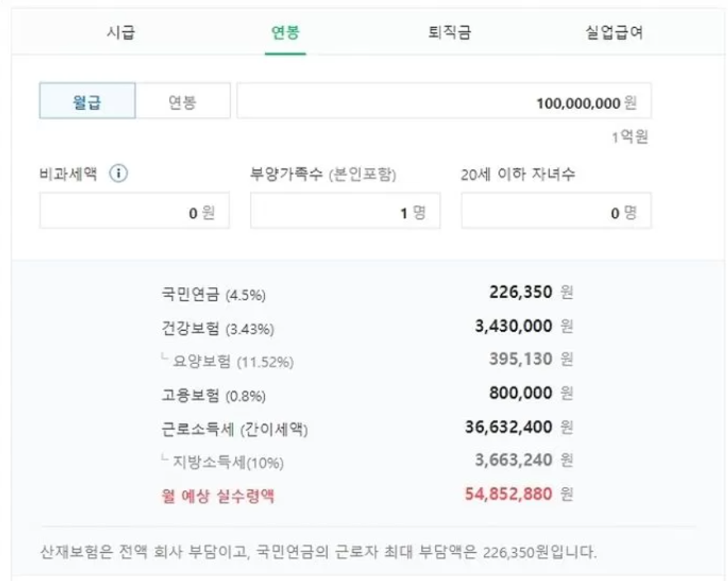This screenshot has width=728, height=581.
Task: Focus the 비과세액 amount input box
Action: [x=134, y=213]
